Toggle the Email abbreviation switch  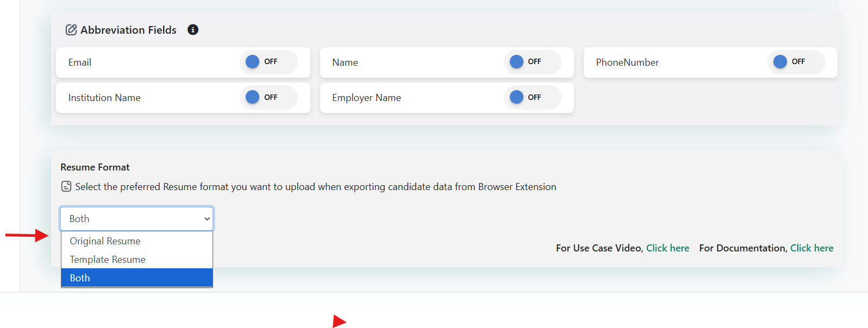point(268,62)
